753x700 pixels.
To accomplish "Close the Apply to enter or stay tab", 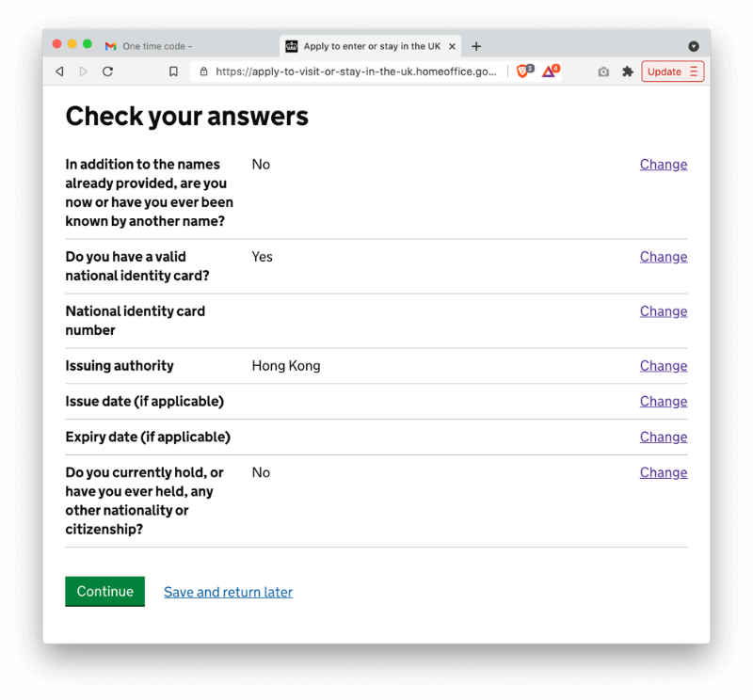I will coord(452,46).
